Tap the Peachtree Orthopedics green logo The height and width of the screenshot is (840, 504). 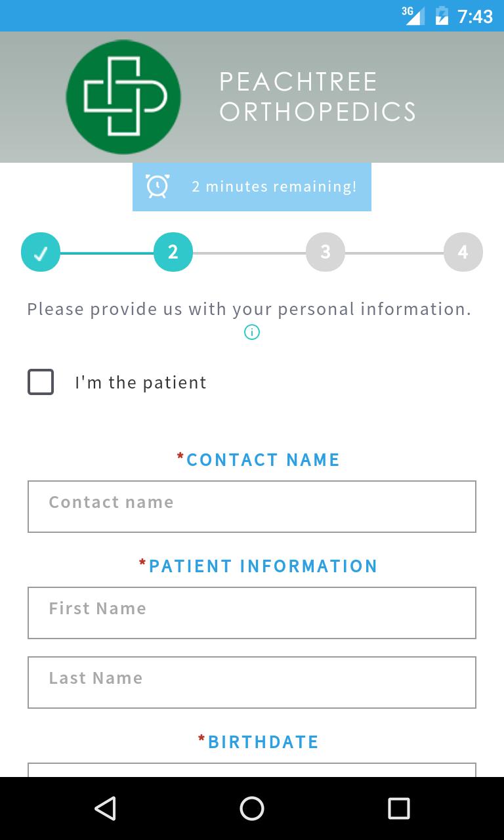(x=123, y=97)
